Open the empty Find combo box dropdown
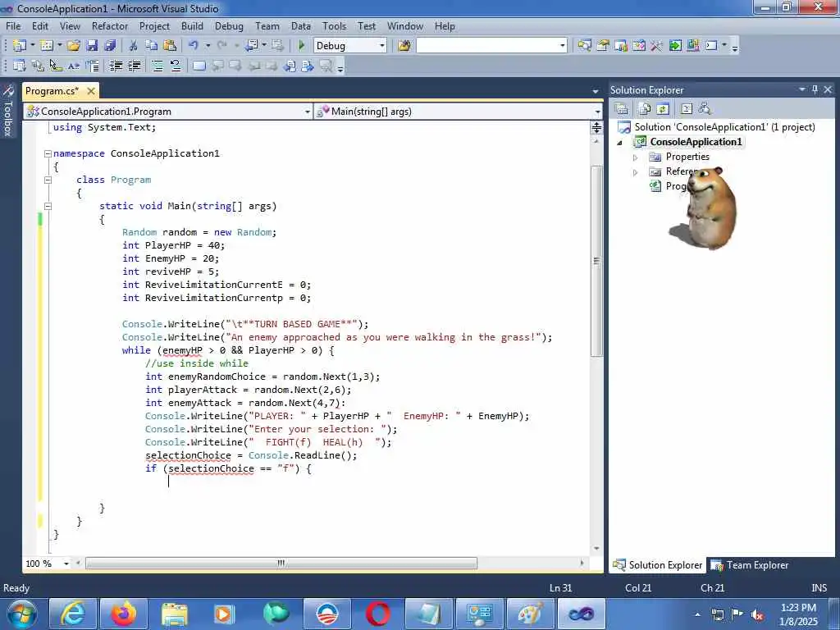The height and width of the screenshot is (630, 840). (x=562, y=46)
